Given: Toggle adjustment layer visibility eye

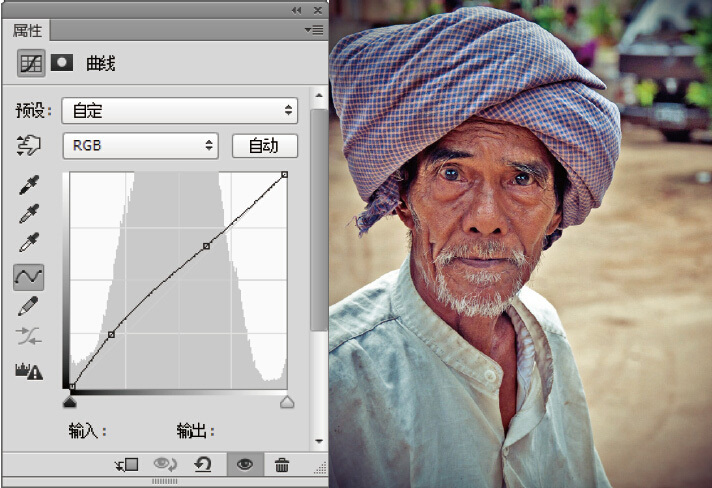Looking at the screenshot, I should [243, 464].
